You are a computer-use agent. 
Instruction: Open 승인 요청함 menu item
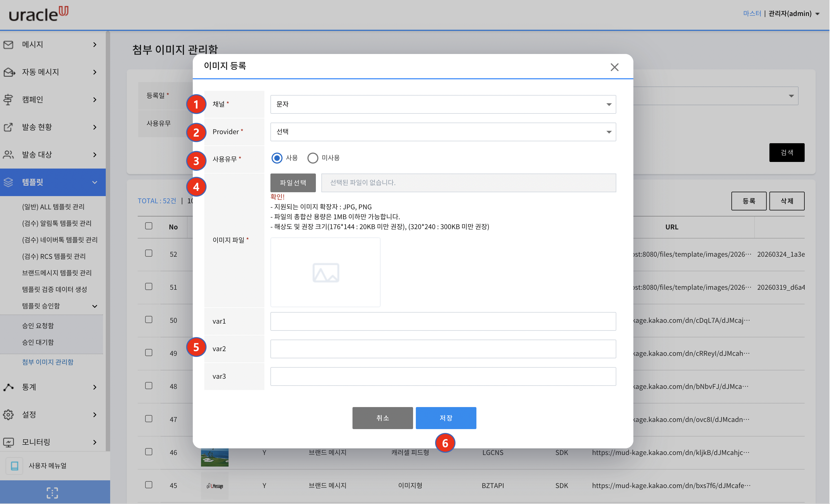coord(38,326)
